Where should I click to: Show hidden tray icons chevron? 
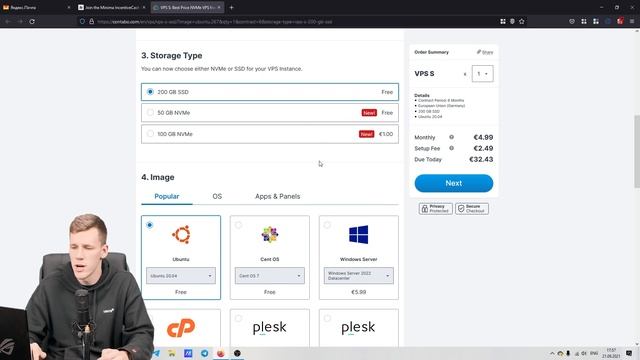(x=552, y=353)
